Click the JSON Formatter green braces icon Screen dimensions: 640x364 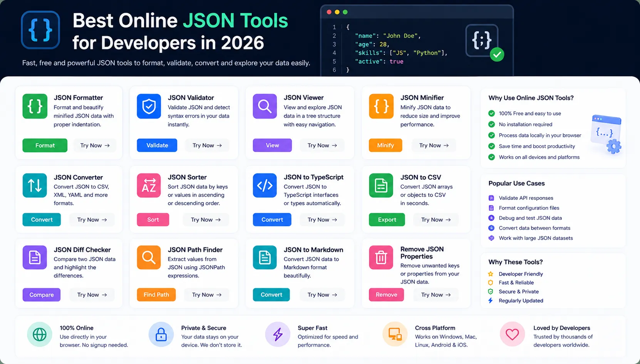click(35, 106)
